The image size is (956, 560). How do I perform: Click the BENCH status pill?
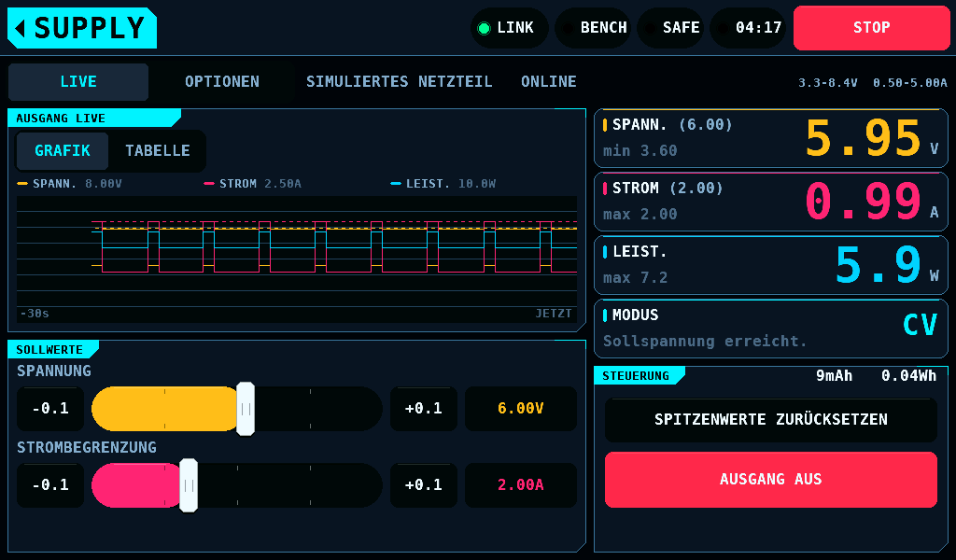595,28
